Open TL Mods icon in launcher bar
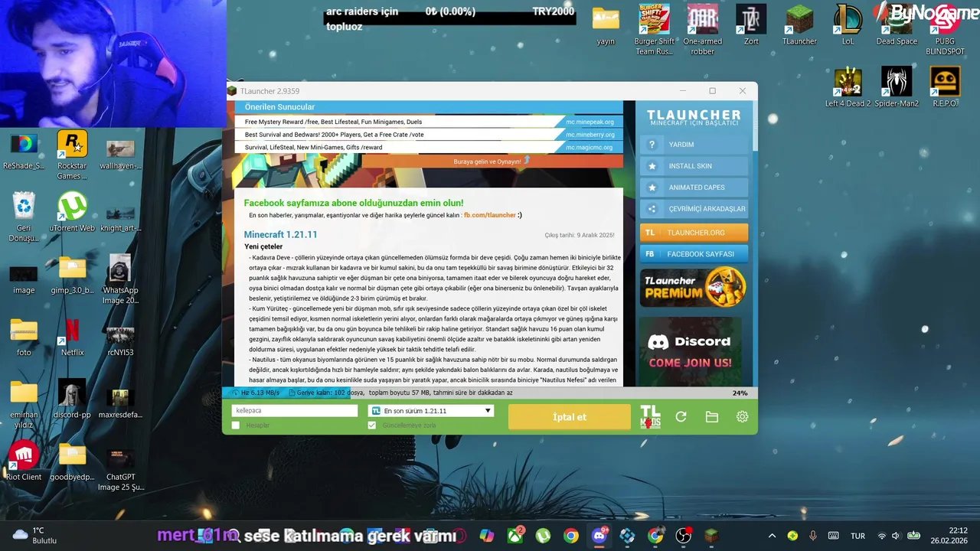This screenshot has height=551, width=980. (x=650, y=417)
